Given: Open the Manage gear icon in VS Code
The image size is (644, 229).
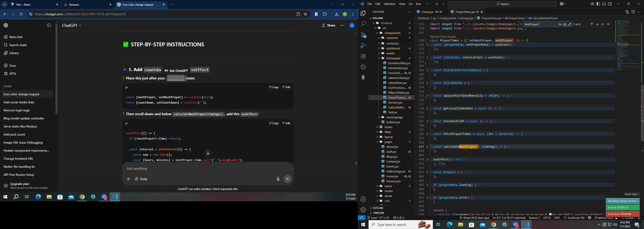Looking at the screenshot, I should coord(363,210).
